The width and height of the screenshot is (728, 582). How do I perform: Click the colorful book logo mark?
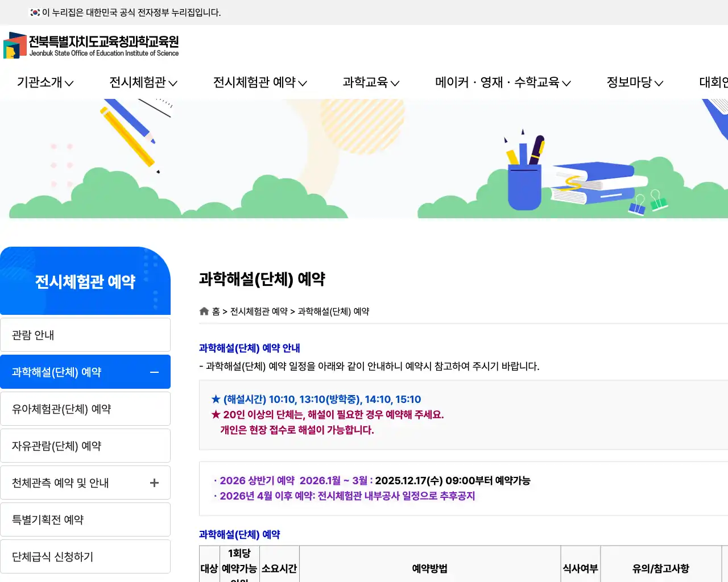15,45
